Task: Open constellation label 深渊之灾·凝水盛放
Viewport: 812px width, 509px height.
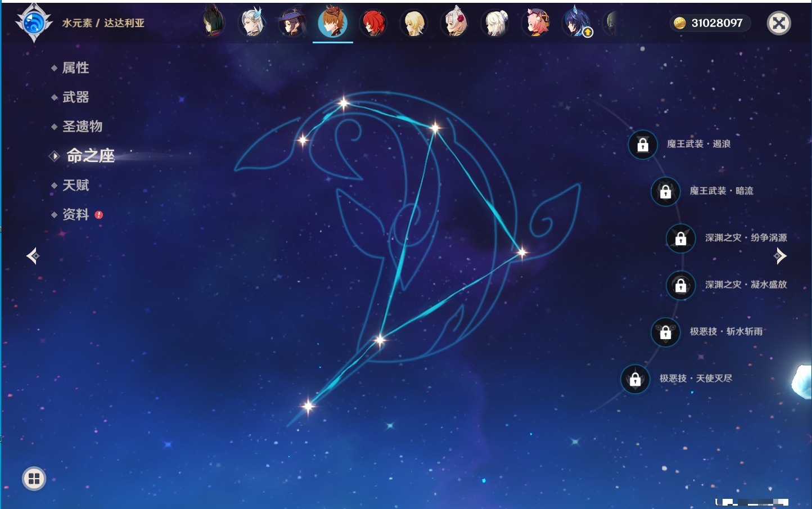Action: point(746,285)
